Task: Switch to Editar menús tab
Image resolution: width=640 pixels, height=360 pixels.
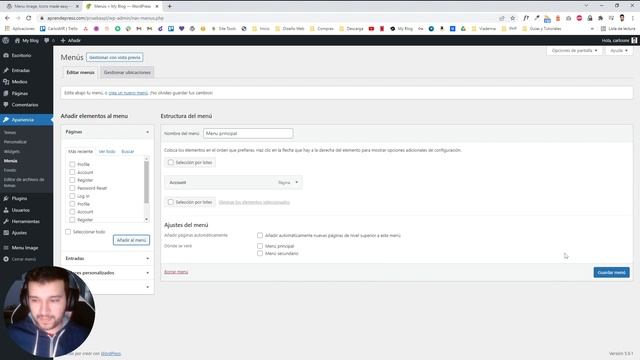Action: click(x=80, y=72)
